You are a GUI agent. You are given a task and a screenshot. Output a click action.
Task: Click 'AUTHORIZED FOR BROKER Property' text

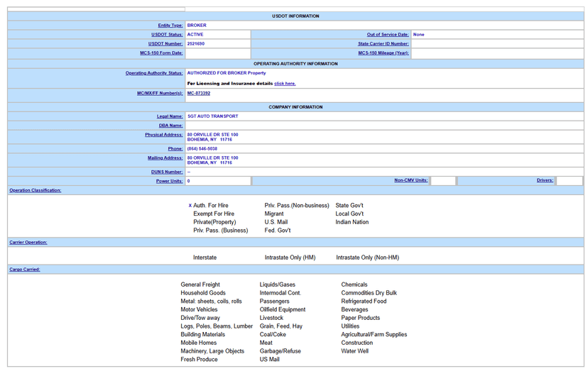227,73
